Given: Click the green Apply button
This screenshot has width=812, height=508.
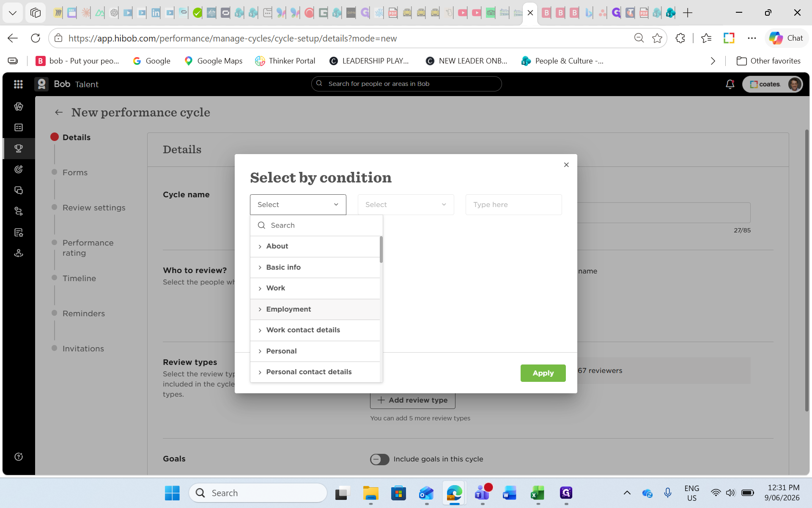Looking at the screenshot, I should pos(543,373).
